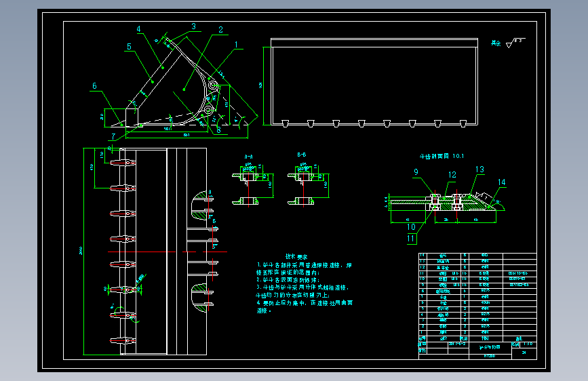The width and height of the screenshot is (588, 381).
Task: Select row 14 in the parts list table
Action: [477, 255]
